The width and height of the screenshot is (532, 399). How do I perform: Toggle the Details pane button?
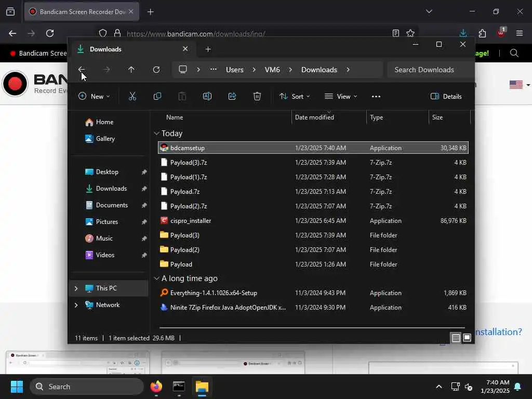(446, 96)
